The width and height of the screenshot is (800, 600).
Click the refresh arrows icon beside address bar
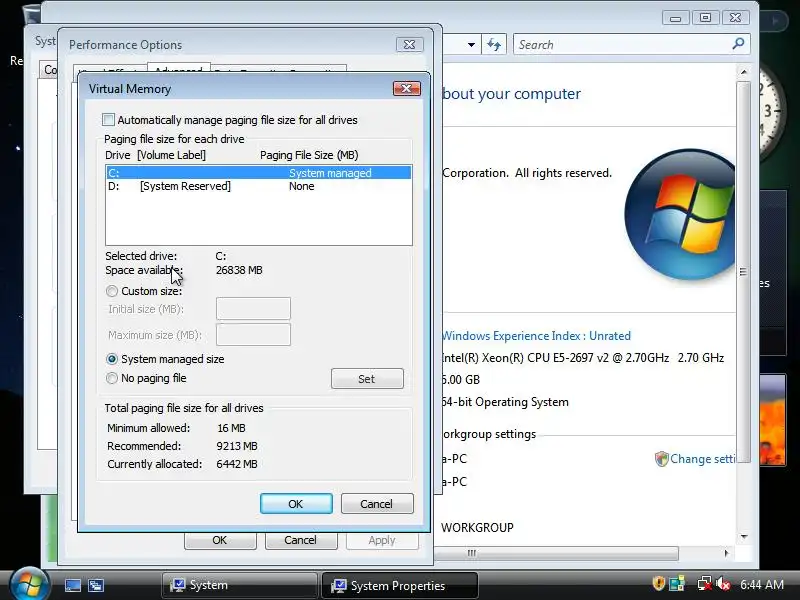click(x=493, y=45)
